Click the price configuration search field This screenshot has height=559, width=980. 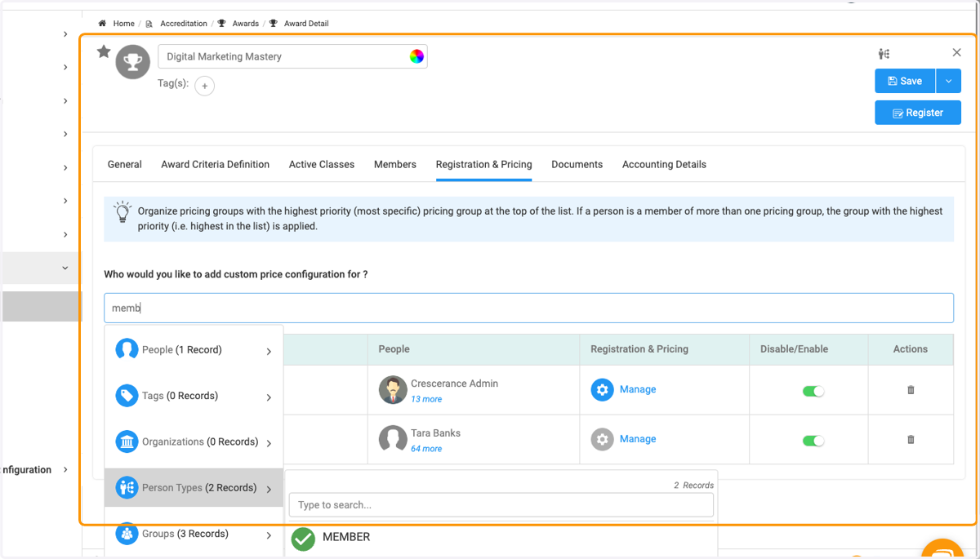(x=528, y=308)
